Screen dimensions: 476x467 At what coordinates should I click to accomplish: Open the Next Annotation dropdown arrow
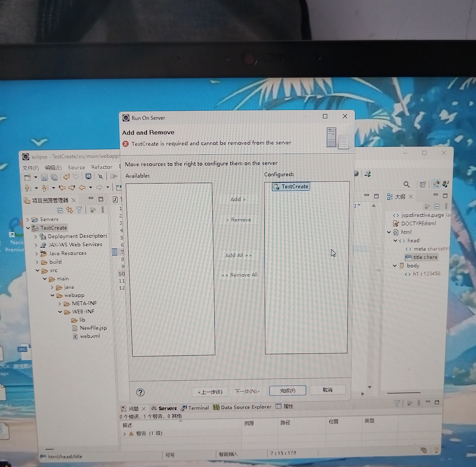coord(36,188)
